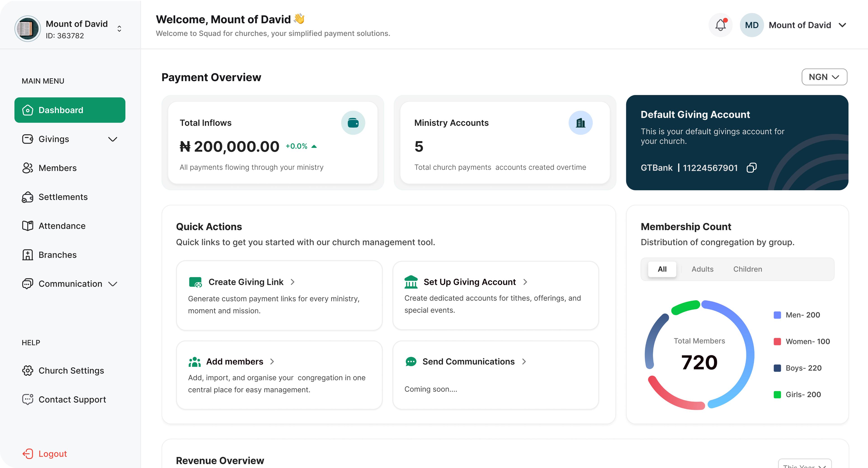Viewport: 868px width, 468px height.
Task: Open Settlements from the main menu
Action: click(63, 197)
